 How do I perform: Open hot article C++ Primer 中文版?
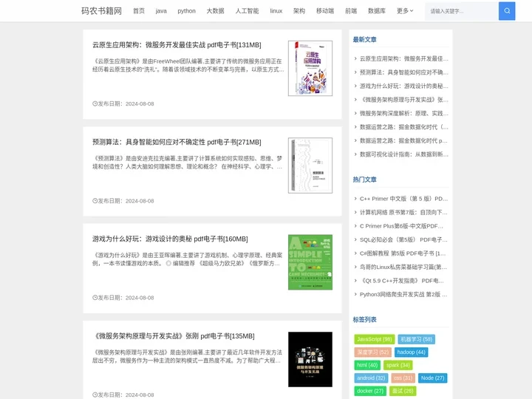[403, 199]
